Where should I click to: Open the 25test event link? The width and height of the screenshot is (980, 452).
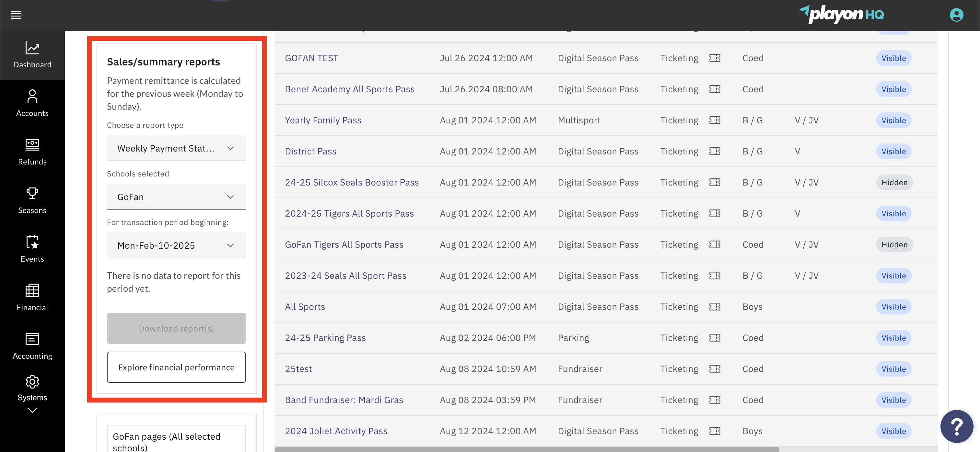298,369
